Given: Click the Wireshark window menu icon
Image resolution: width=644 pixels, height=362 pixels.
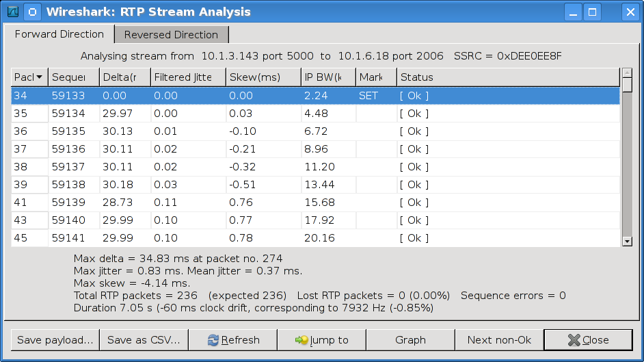Looking at the screenshot, I should [x=12, y=12].
